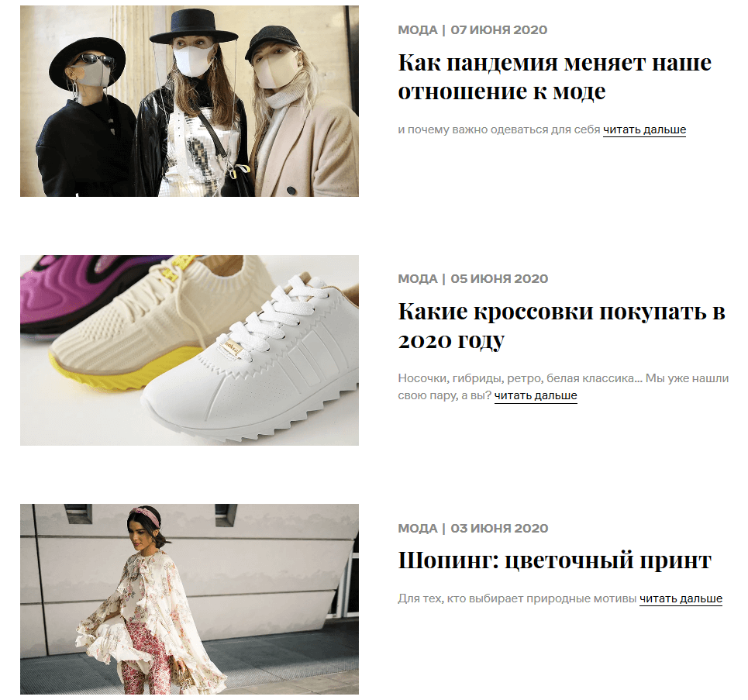Click the woman wearing sunglasses in the photo
The image size is (748, 700).
tap(86, 117)
